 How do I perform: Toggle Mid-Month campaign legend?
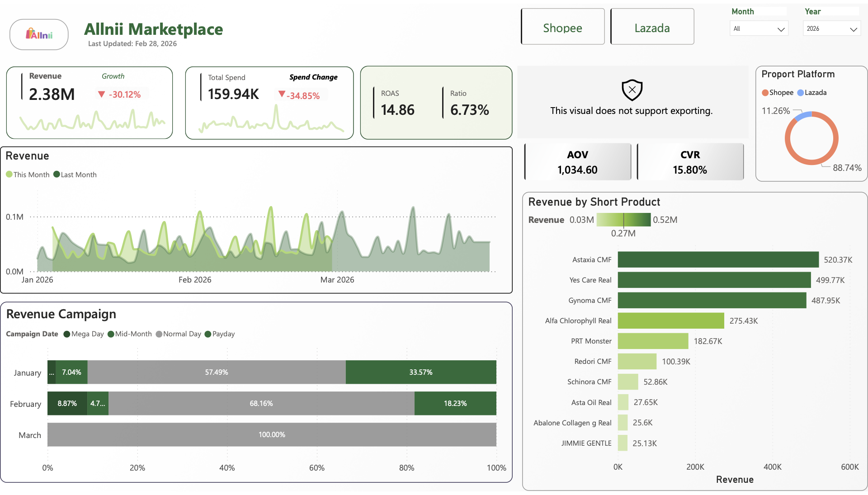pyautogui.click(x=130, y=334)
